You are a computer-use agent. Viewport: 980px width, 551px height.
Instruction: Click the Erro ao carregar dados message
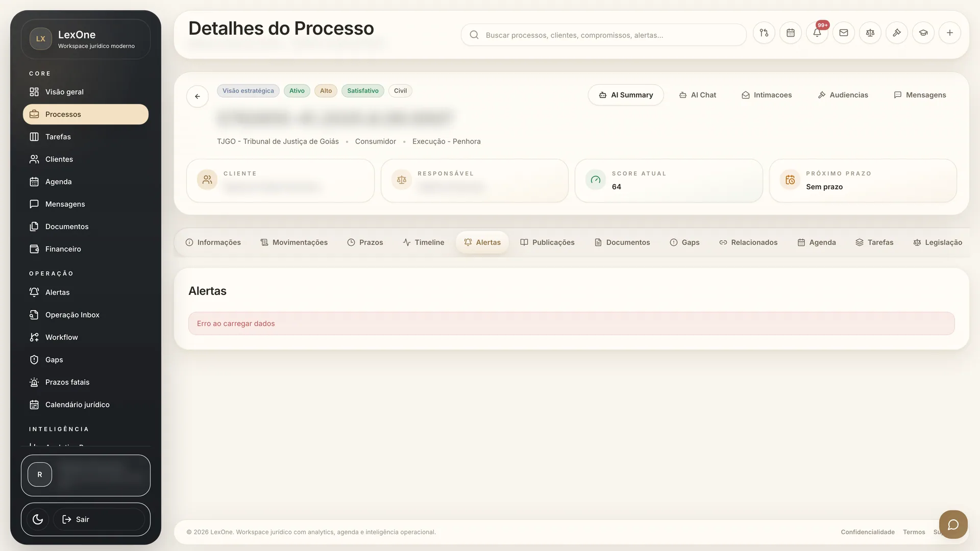[x=571, y=323]
